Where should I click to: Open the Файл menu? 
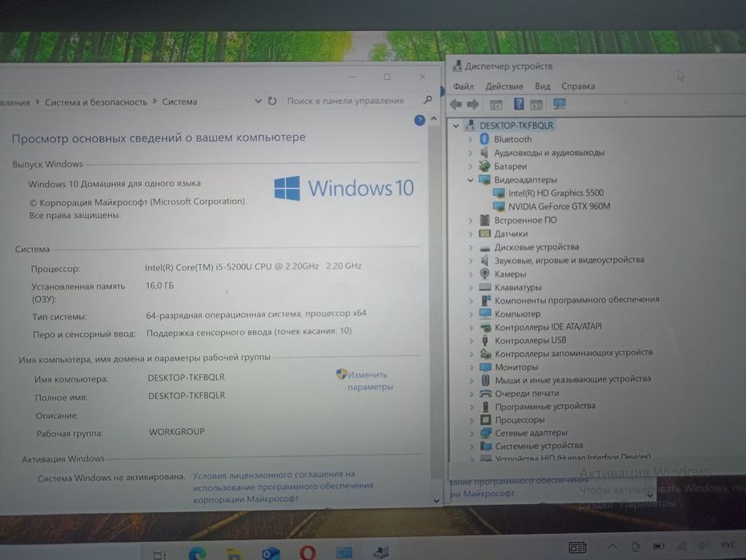coord(463,86)
